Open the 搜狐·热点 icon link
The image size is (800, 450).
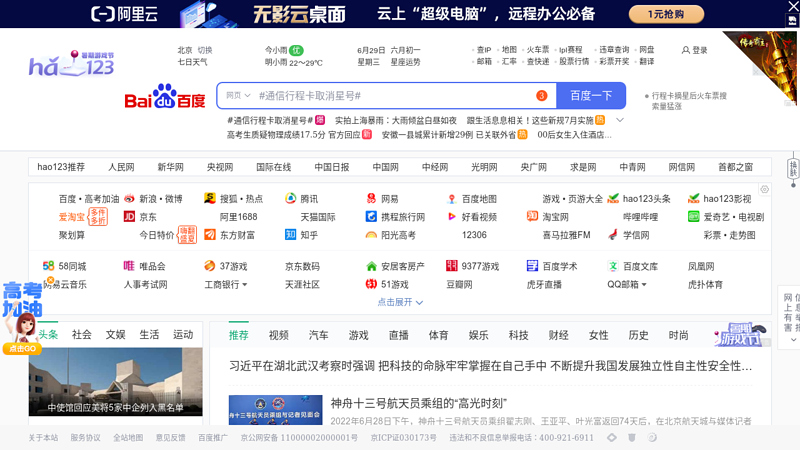[209, 198]
